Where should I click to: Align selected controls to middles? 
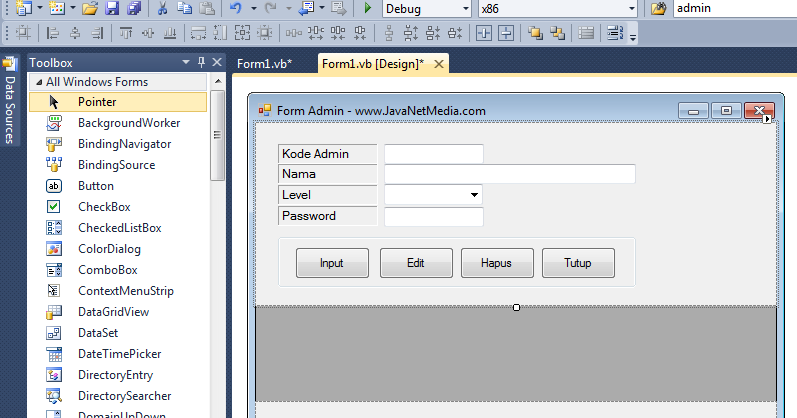click(148, 34)
